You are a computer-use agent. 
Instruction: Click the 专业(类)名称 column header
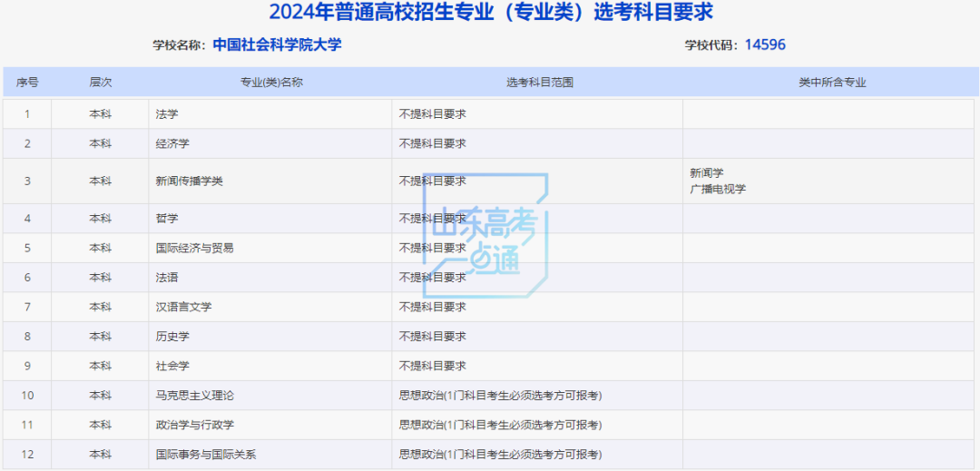[x=271, y=83]
